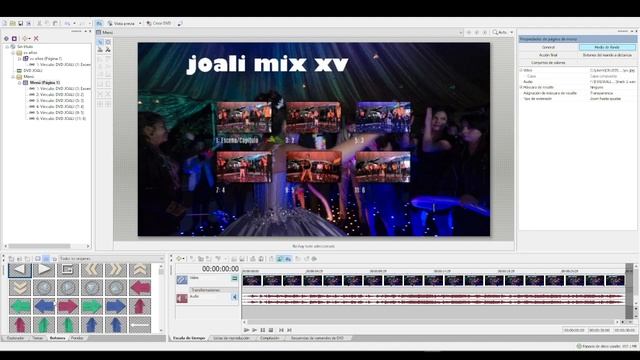Collapse the root project tree node
This screenshot has width=640, height=360.
pyautogui.click(x=7, y=47)
